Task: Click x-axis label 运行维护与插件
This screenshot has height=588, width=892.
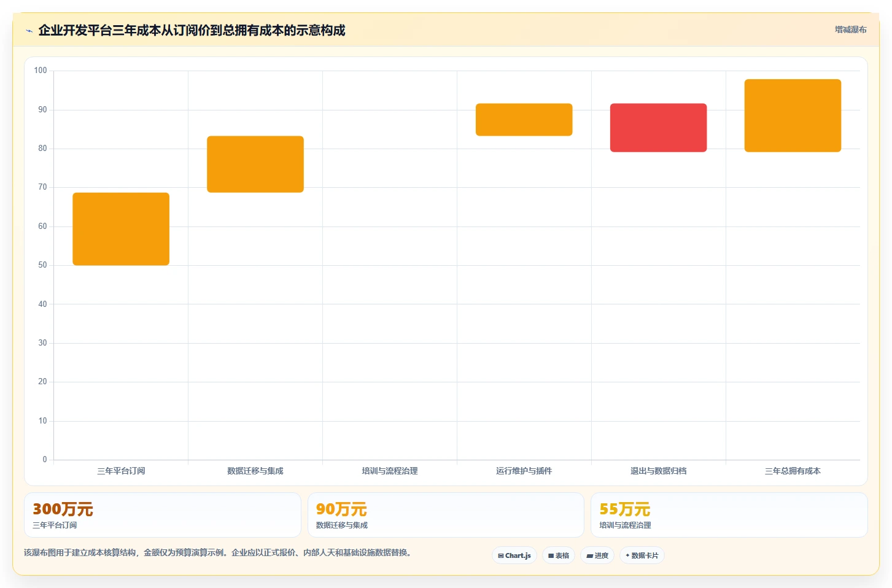Action: [x=524, y=471]
